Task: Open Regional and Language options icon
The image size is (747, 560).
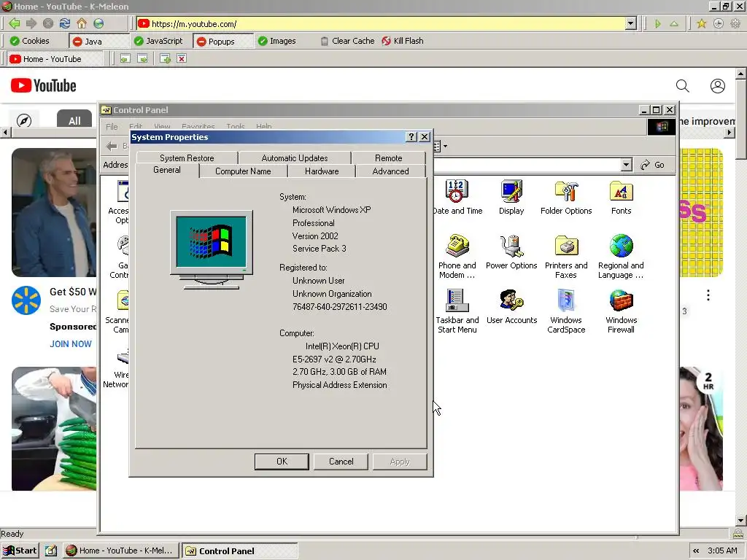Action: [x=621, y=257]
